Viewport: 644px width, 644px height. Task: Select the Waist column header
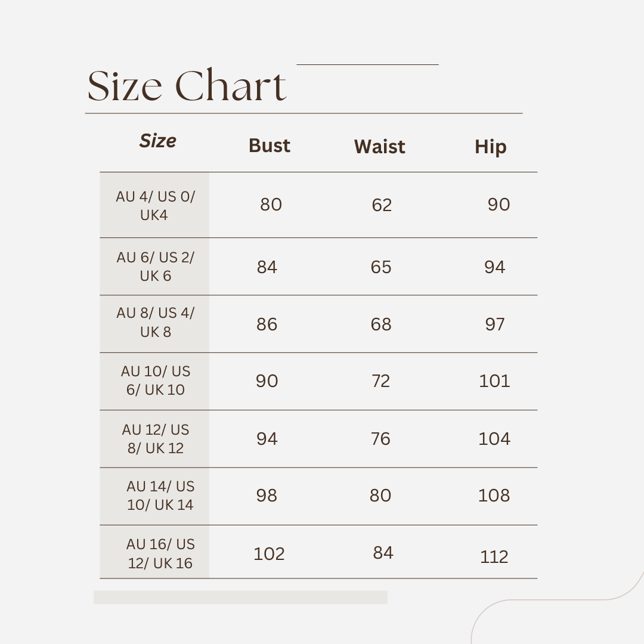tap(379, 147)
